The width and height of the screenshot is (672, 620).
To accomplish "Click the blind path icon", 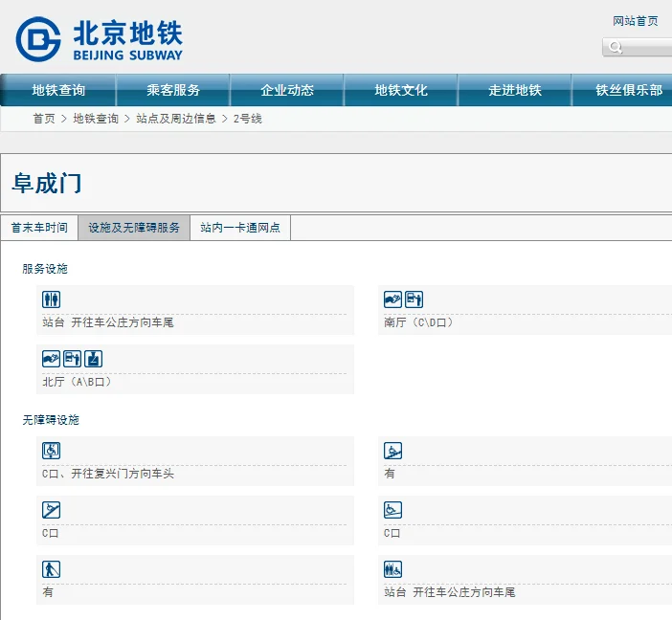I will pos(51,569).
